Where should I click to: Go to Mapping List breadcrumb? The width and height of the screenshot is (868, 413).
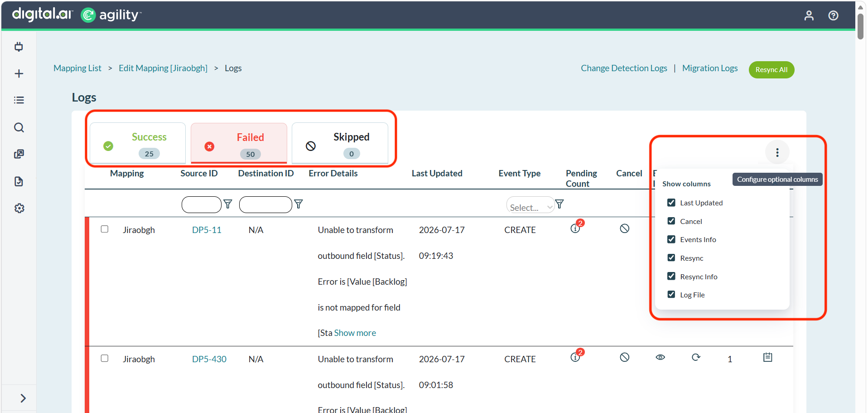(x=77, y=68)
